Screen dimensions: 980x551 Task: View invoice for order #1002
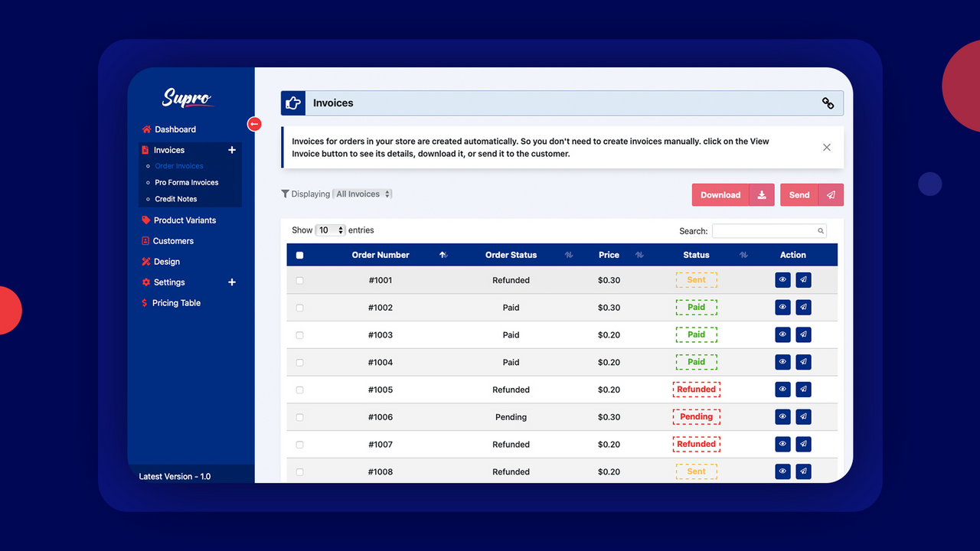point(782,307)
